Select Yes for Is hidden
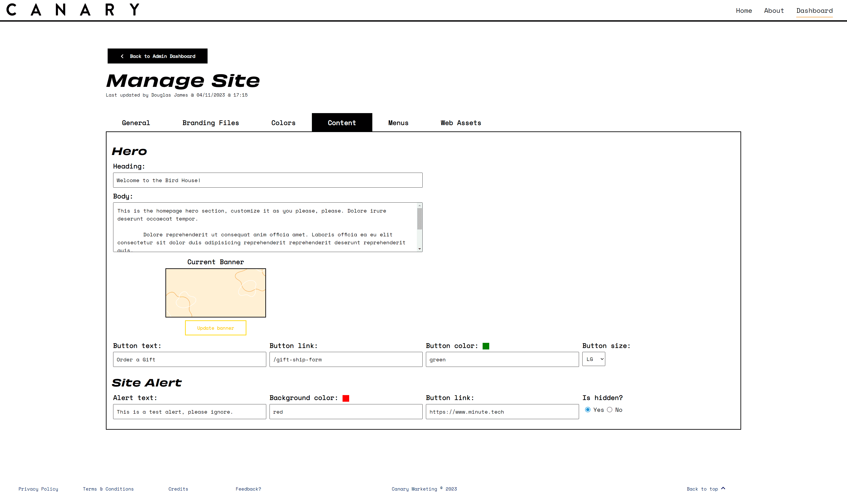Viewport: 847px width, 504px height. [588, 410]
